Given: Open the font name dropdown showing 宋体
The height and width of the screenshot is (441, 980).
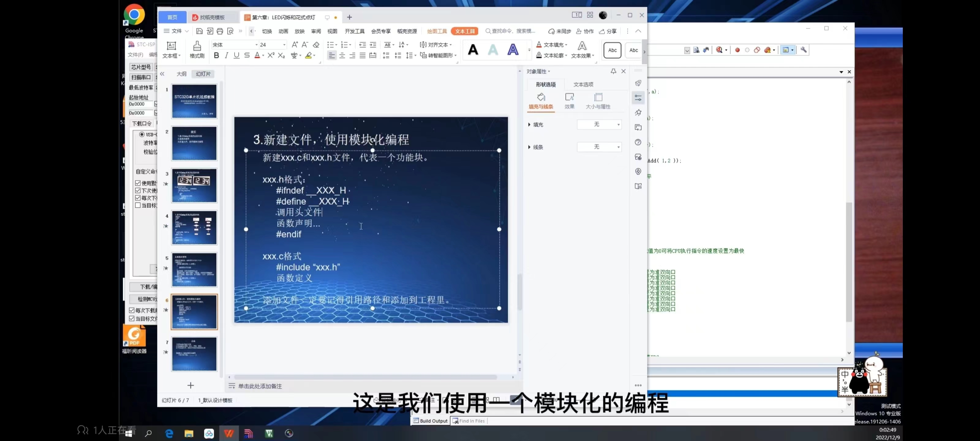Looking at the screenshot, I should tap(256, 45).
